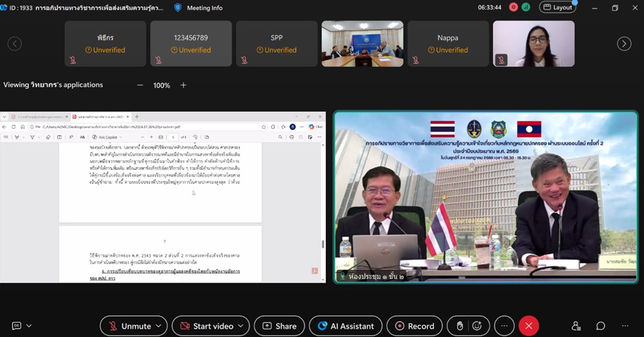This screenshot has height=337, width=644.
Task: Open the chat bubble icon
Action: coord(601,326)
